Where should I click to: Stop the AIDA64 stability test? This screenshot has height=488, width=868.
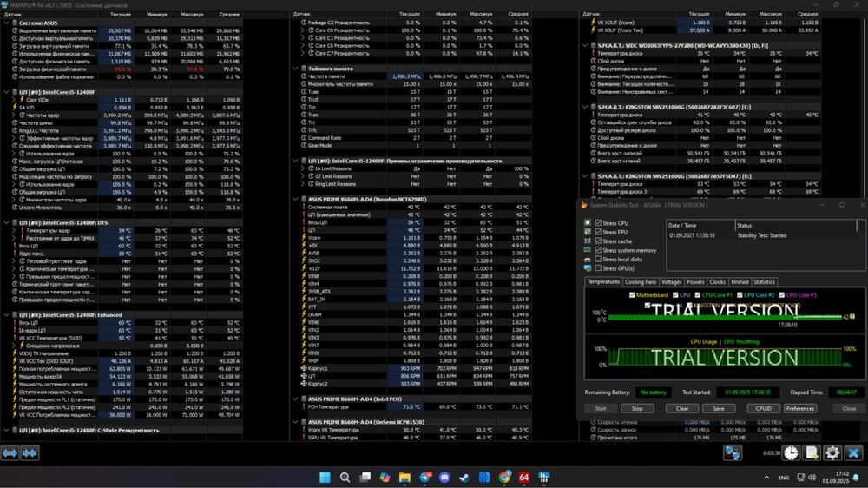637,408
